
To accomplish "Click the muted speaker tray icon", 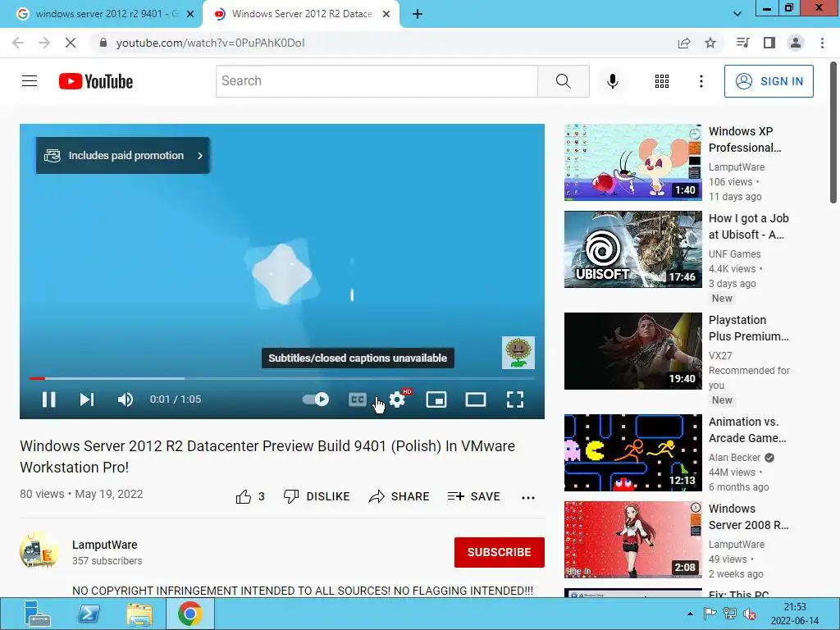I will 750,614.
